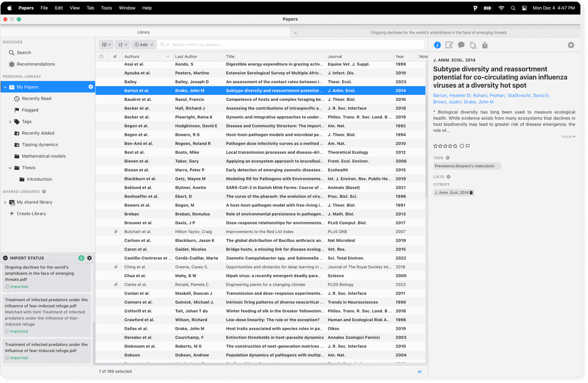Switch to the amphibians declines paper tab
Screen dimensions: 588x383
tap(440, 32)
